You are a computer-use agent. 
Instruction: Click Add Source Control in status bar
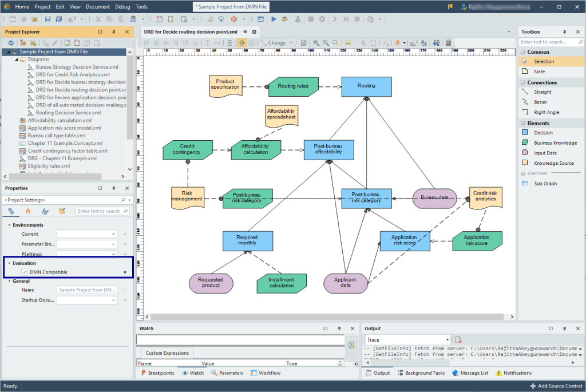pos(556,386)
